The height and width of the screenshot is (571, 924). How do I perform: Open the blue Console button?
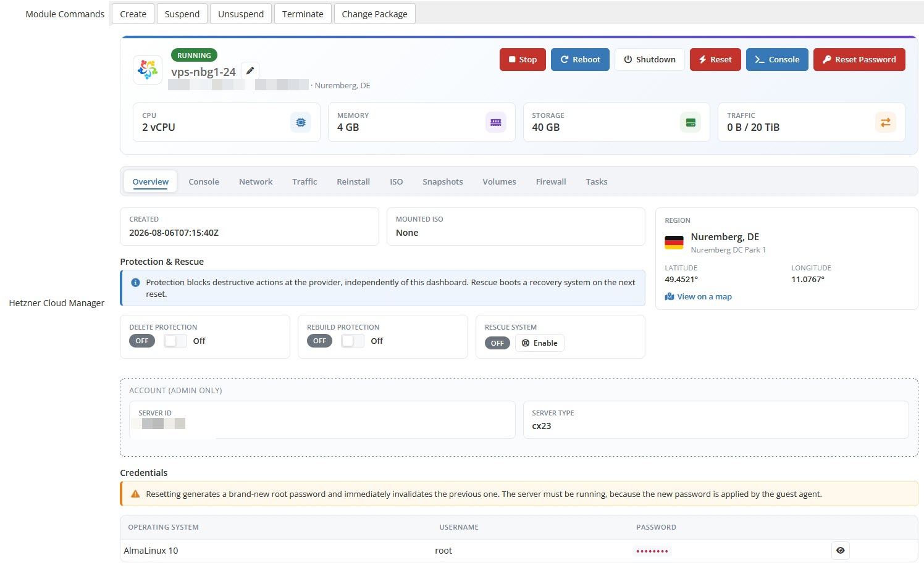point(777,59)
